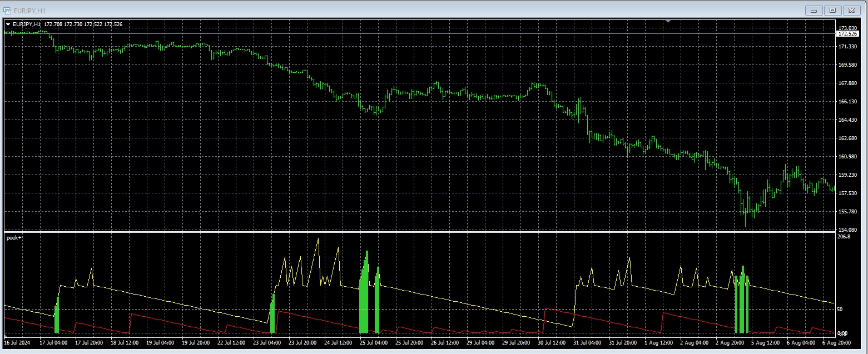Click the EURJPY,H1 chart window icon
868x354 pixels.
[7, 11]
